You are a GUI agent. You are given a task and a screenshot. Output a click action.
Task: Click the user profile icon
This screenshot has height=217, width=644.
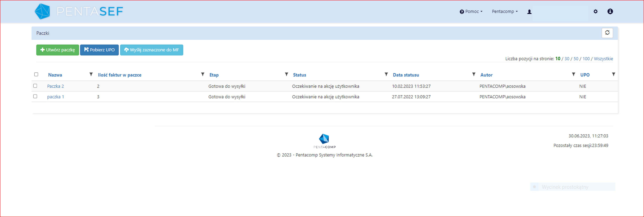pyautogui.click(x=529, y=12)
